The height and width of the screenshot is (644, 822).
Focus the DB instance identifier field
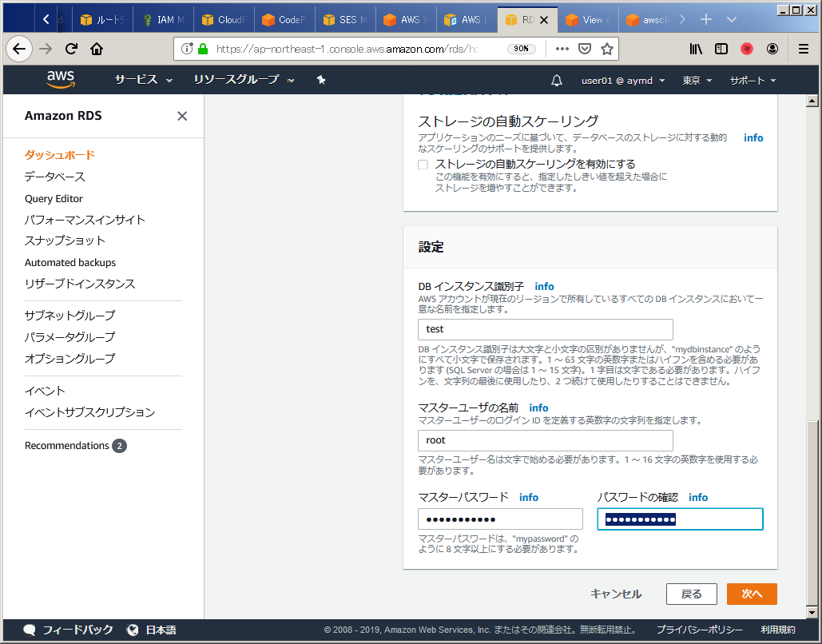[545, 329]
